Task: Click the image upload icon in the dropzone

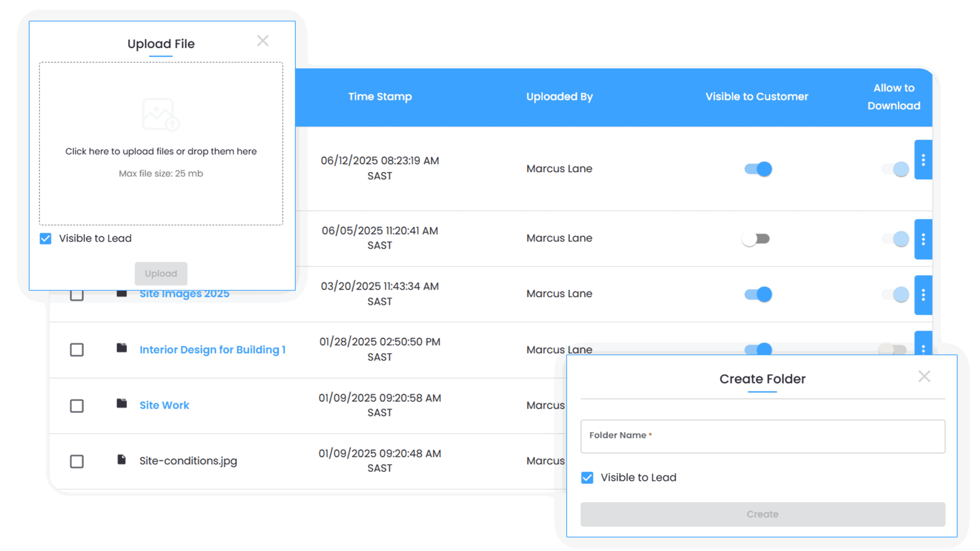Action: [x=161, y=113]
